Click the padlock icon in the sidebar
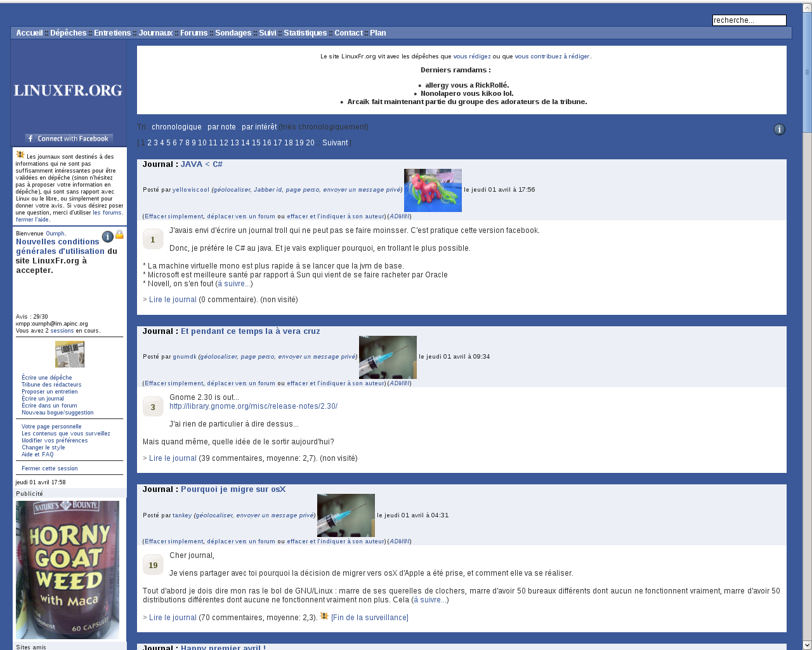Image resolution: width=812 pixels, height=650 pixels. [119, 235]
